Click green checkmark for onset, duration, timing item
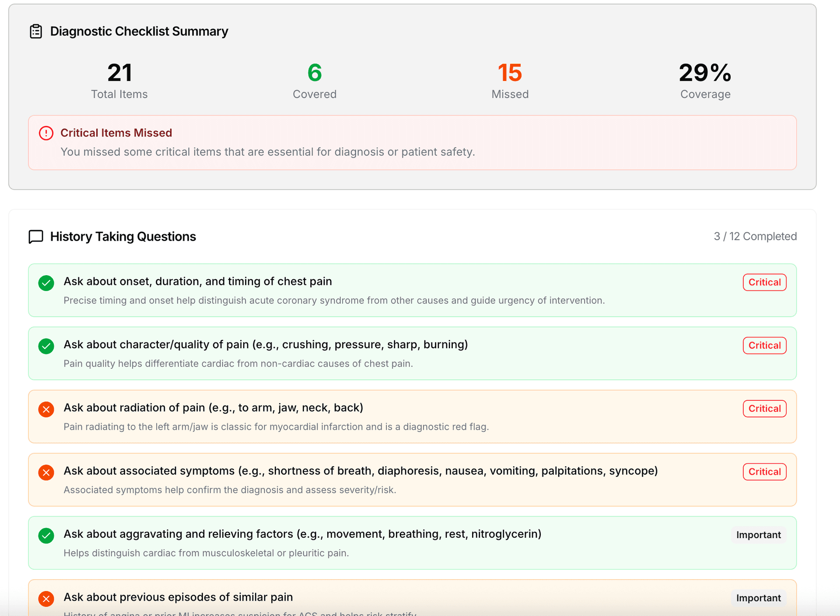840x616 pixels. click(46, 283)
